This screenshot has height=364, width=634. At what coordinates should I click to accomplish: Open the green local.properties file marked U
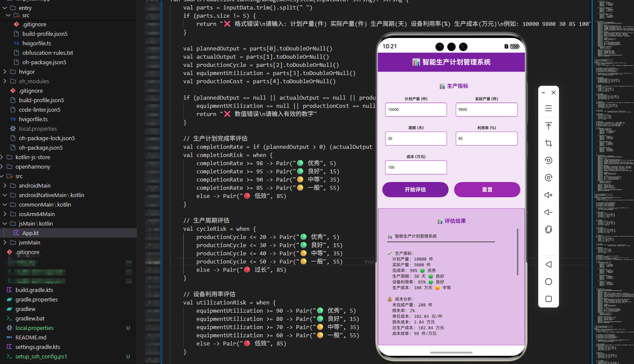coord(35,328)
